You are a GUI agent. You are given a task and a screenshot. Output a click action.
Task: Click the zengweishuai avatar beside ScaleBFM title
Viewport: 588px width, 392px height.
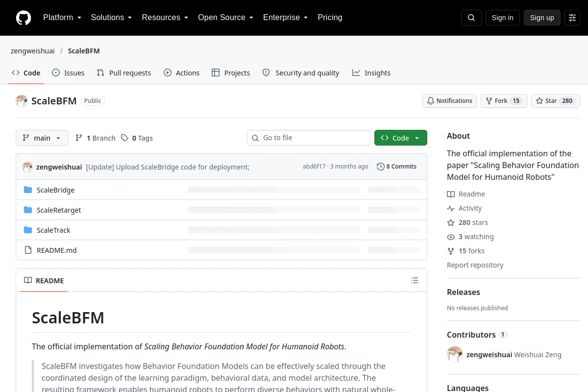(22, 101)
